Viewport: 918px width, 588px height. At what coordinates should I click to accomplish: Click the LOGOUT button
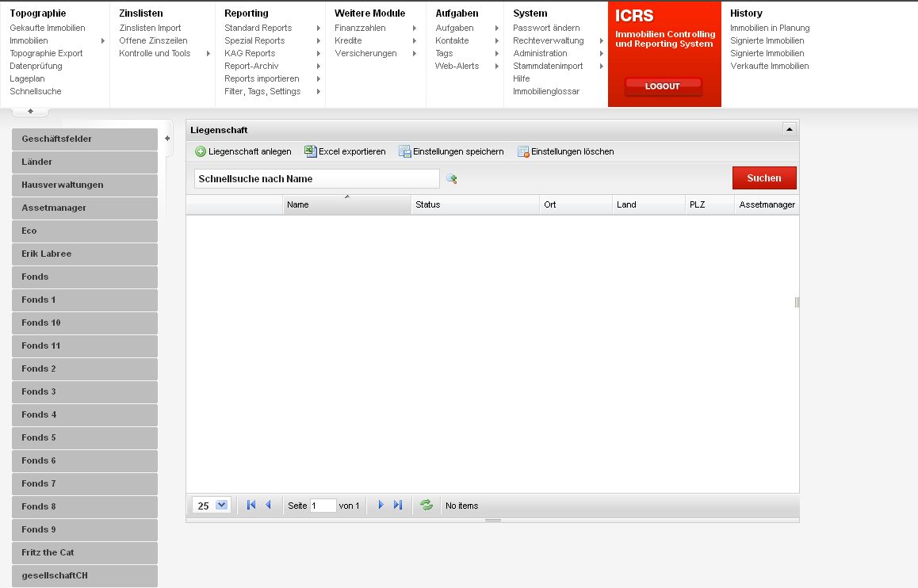coord(663,86)
